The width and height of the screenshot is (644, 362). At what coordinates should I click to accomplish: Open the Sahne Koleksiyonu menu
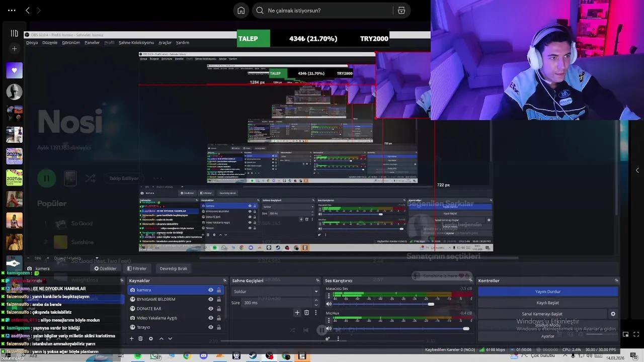[x=136, y=43]
